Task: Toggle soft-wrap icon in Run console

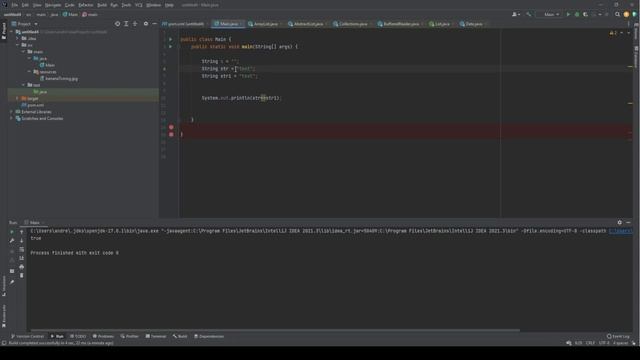Action: point(22,249)
